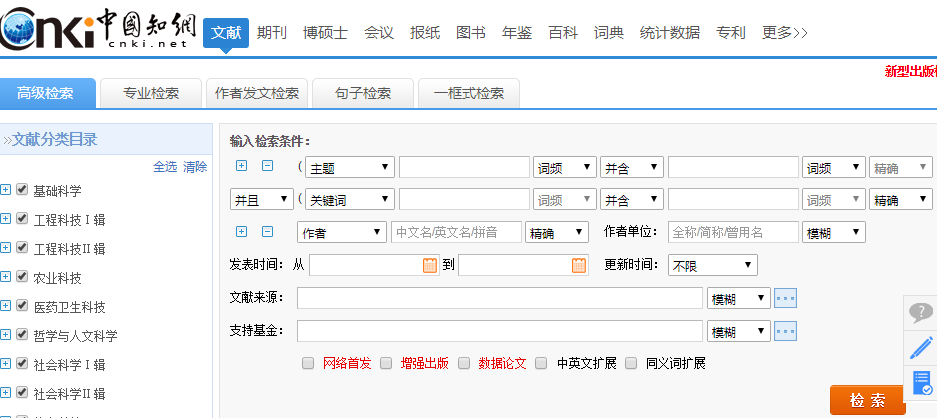Click the 文献来源 text input field
The image size is (937, 418).
tap(500, 298)
